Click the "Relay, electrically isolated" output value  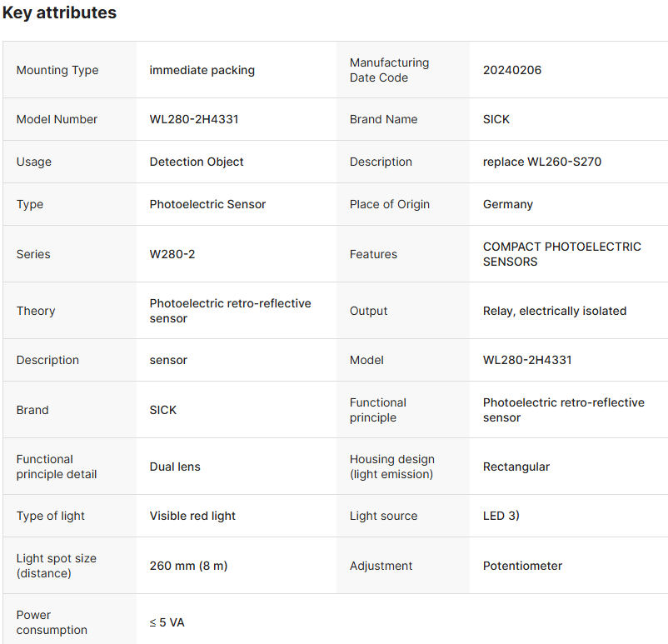click(555, 311)
